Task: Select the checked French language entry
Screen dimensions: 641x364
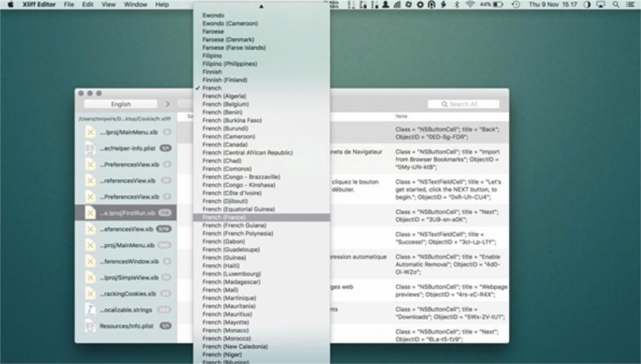Action: point(262,88)
